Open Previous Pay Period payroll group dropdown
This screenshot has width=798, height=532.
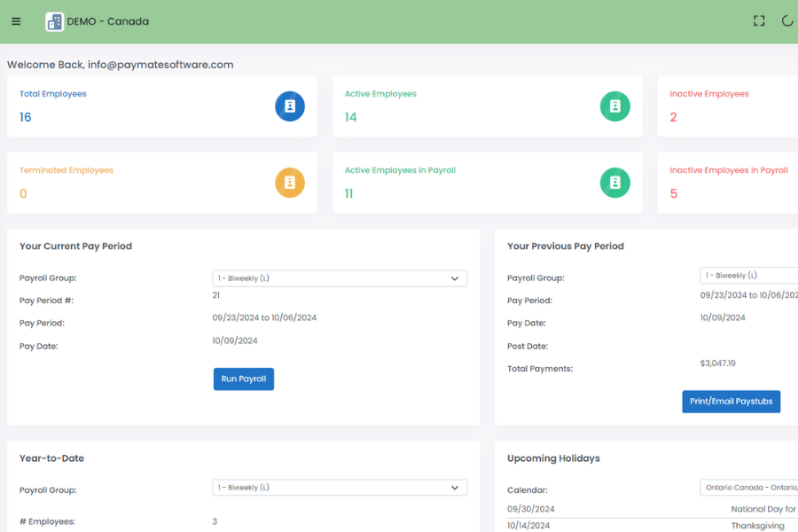click(x=749, y=276)
